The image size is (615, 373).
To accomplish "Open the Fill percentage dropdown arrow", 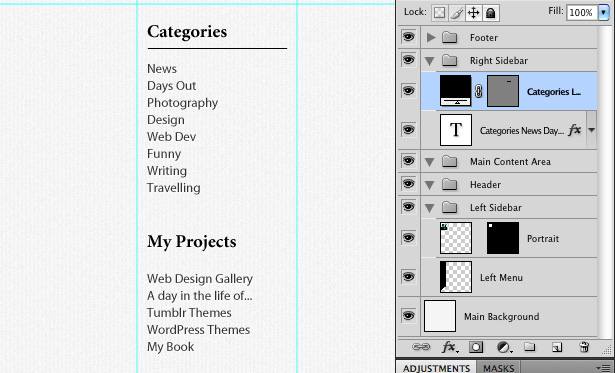I will pos(603,13).
